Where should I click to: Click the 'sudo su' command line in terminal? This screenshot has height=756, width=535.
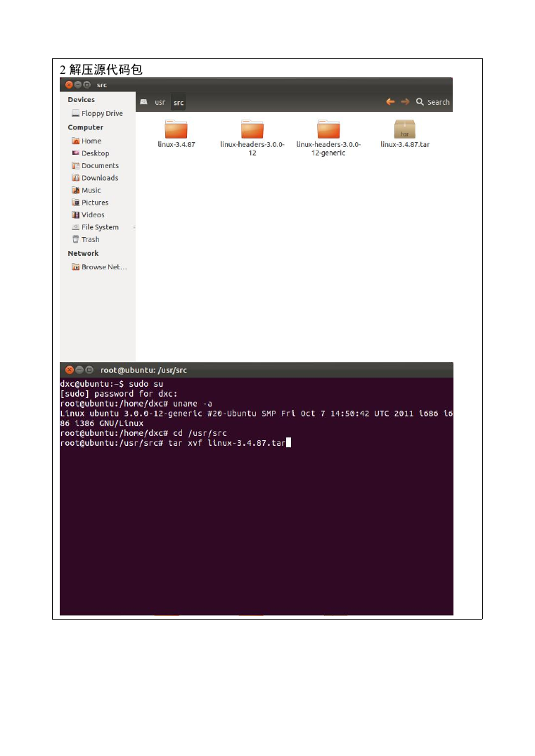click(x=112, y=384)
